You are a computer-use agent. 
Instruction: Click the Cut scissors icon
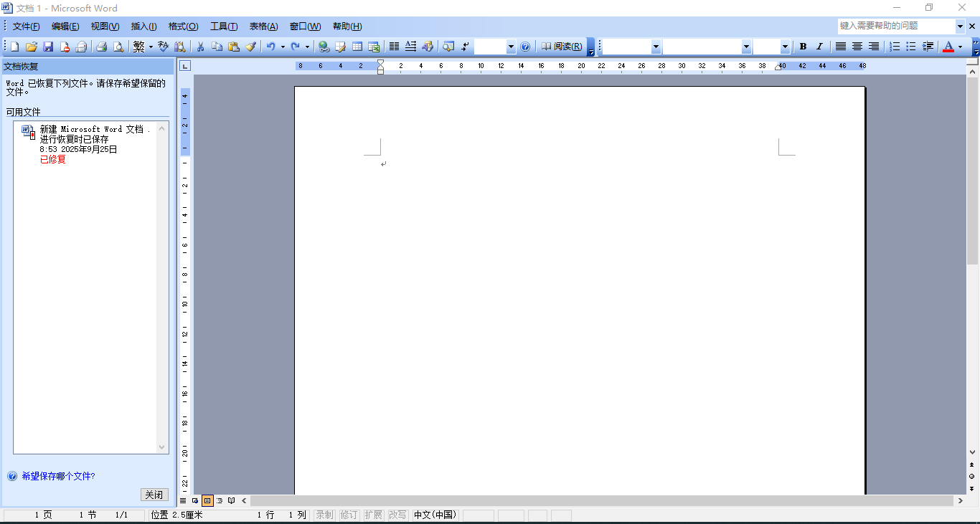[x=201, y=47]
